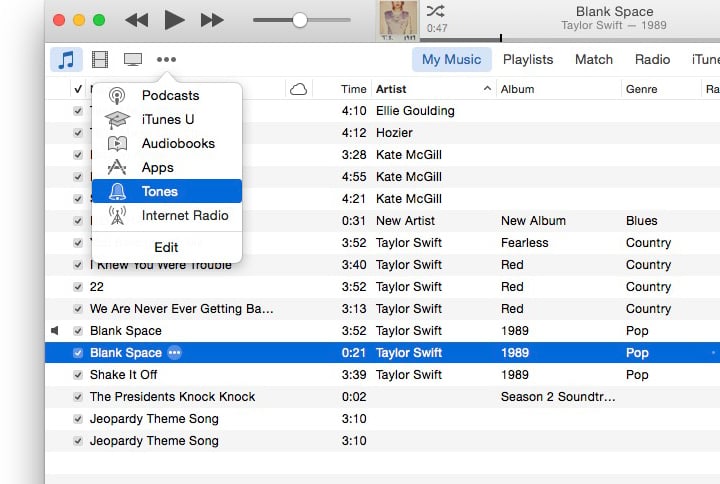Open the Movies library icon
Screen dimensions: 720x484
(x=100, y=60)
